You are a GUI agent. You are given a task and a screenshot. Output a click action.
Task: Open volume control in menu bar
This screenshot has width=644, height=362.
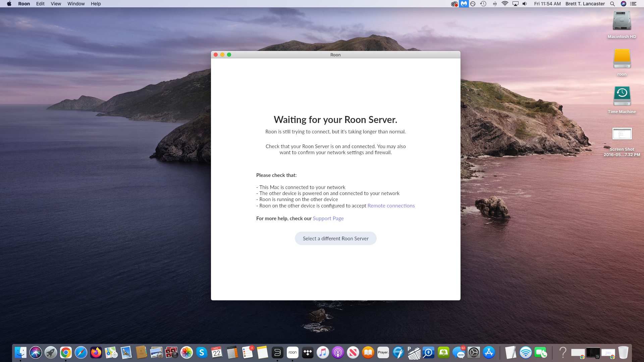coord(525,4)
